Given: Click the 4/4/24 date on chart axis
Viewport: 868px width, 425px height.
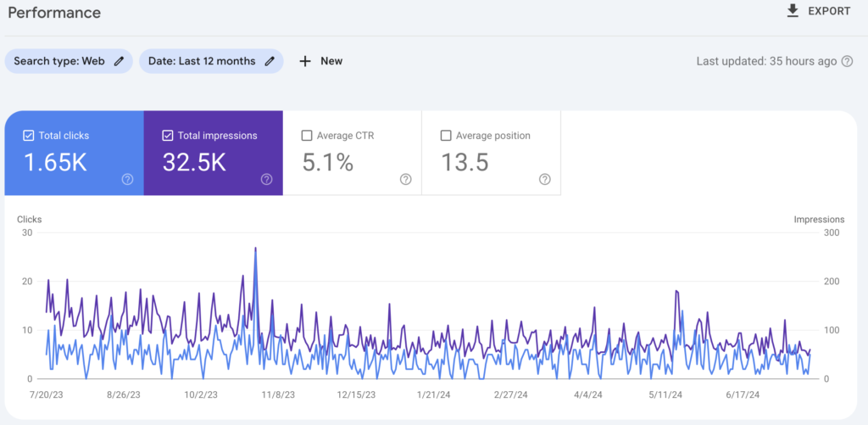Looking at the screenshot, I should pyautogui.click(x=588, y=395).
